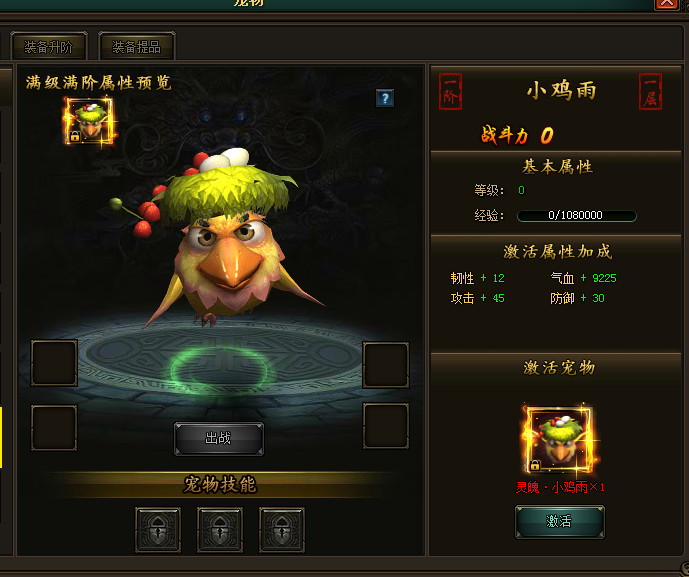
Task: Click the red 一层 layer seal
Action: [x=650, y=91]
